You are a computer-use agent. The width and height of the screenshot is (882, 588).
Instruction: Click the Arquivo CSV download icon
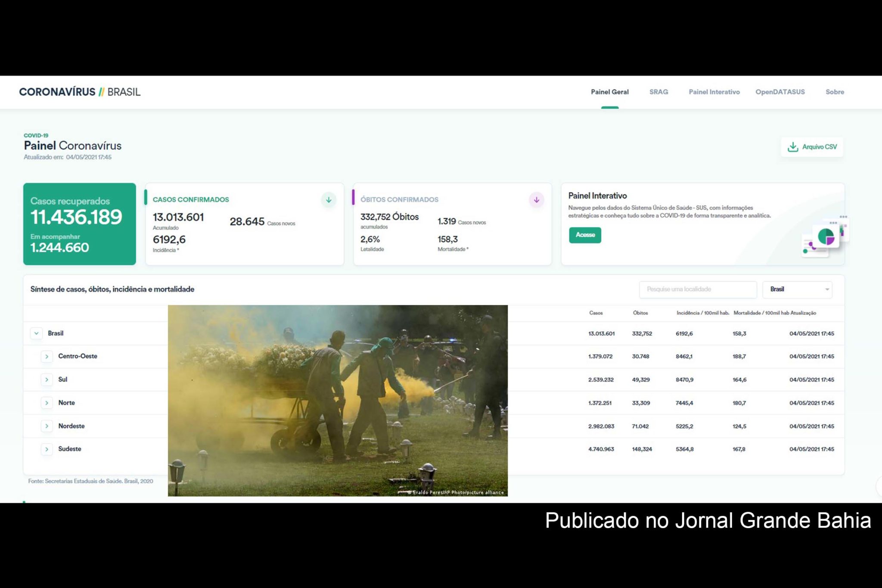[792, 146]
